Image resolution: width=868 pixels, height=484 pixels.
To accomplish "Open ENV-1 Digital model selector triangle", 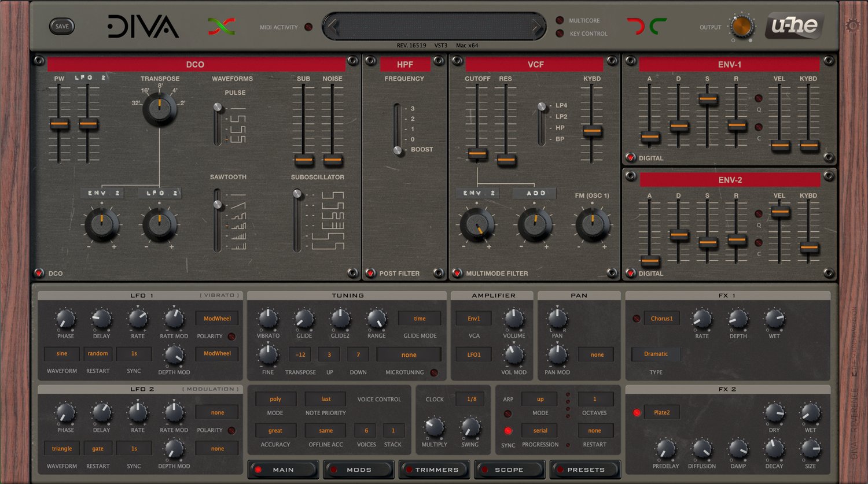I will 631,157.
